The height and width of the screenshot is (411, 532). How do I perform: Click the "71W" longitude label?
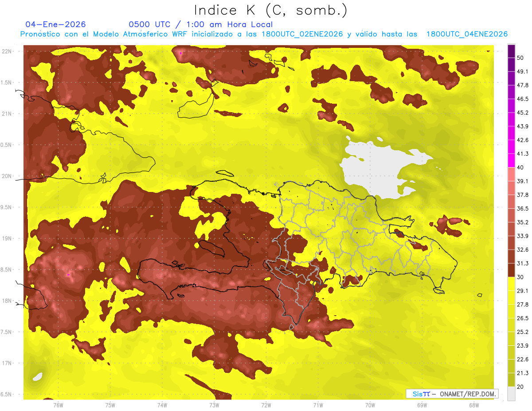click(318, 405)
